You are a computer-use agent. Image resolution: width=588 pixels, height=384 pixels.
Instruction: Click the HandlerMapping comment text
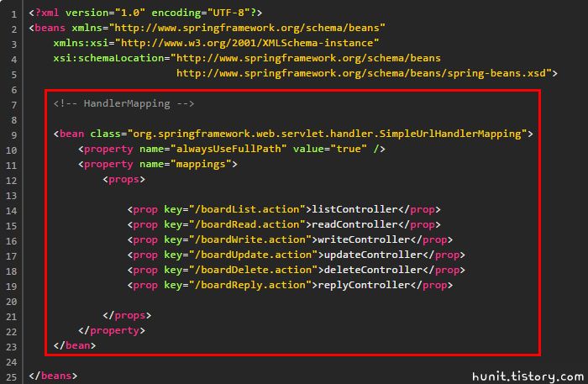[x=123, y=103]
